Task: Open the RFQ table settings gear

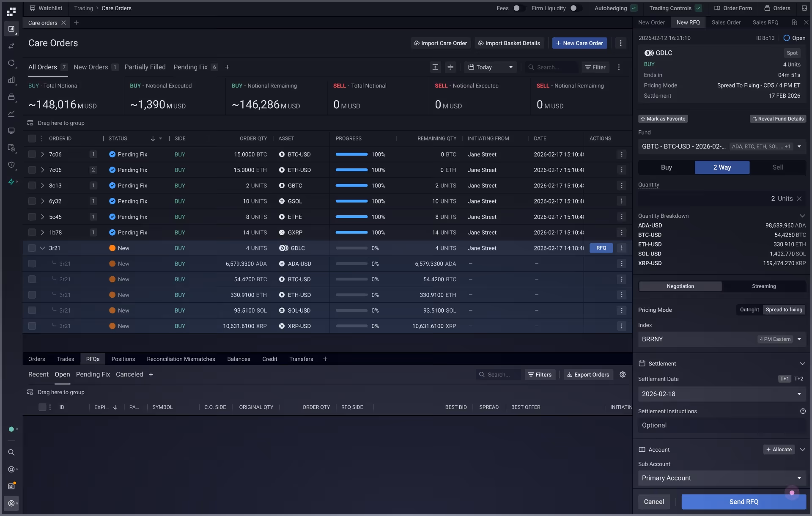Action: [623, 374]
